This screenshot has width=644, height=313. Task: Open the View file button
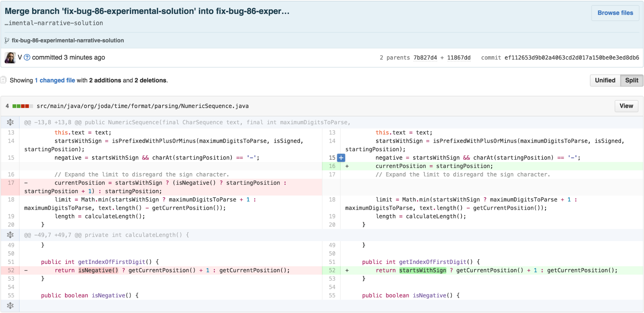click(x=626, y=106)
